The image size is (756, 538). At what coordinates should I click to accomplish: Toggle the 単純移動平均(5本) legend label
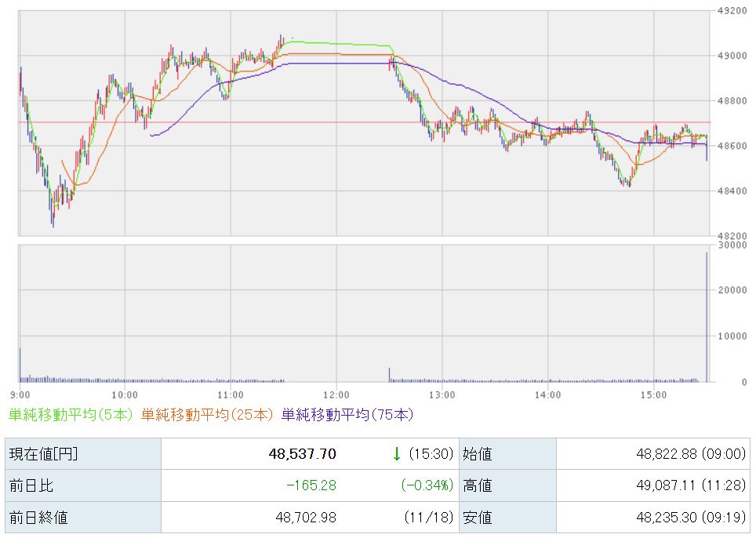(x=71, y=414)
